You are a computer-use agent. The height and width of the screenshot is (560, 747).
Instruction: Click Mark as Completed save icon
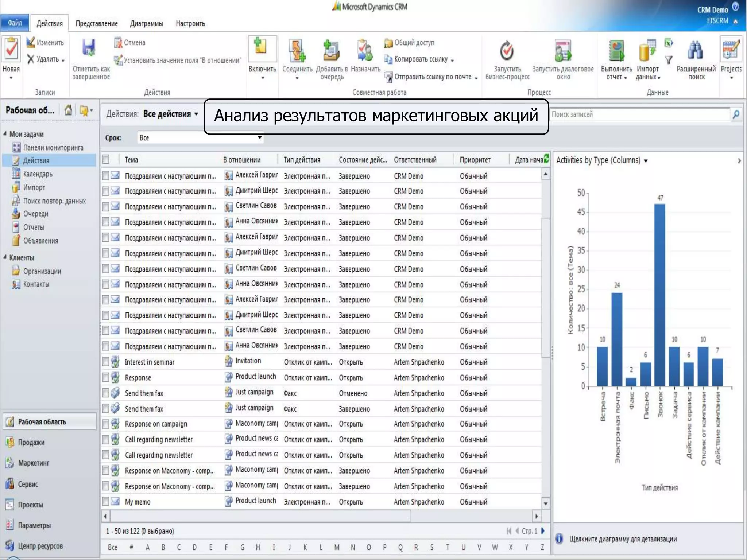89,47
